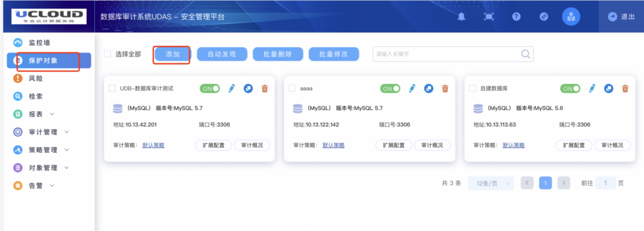Toggle ON switch for UDB-数据库审计测试
Screen dimensions: 644x231
[210, 89]
